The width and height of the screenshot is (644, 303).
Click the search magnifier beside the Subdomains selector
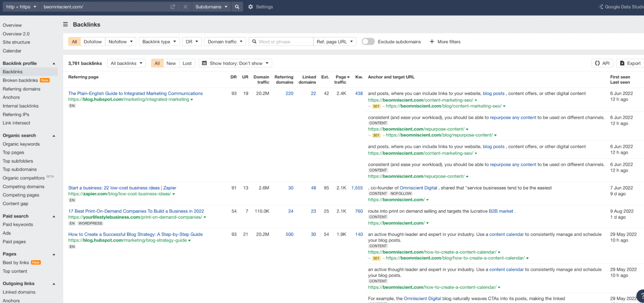tap(237, 6)
